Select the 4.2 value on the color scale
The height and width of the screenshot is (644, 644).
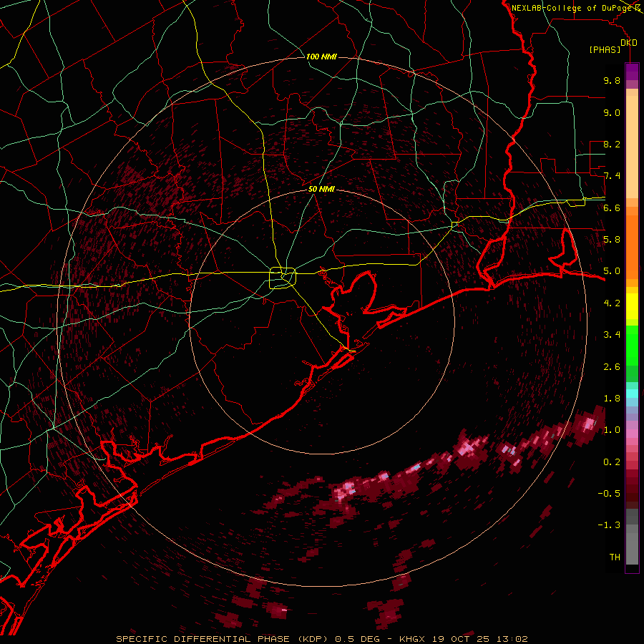[x=612, y=303]
